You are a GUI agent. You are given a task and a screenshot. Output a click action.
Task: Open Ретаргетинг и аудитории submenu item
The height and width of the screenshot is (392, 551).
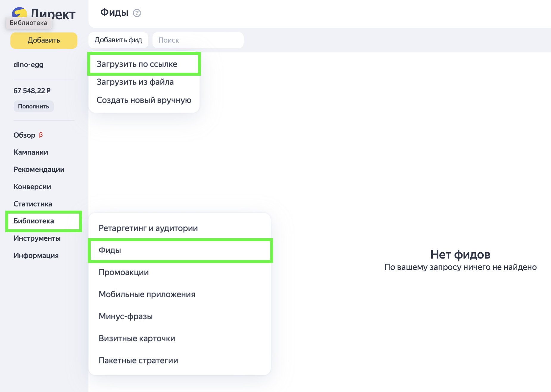[148, 228]
